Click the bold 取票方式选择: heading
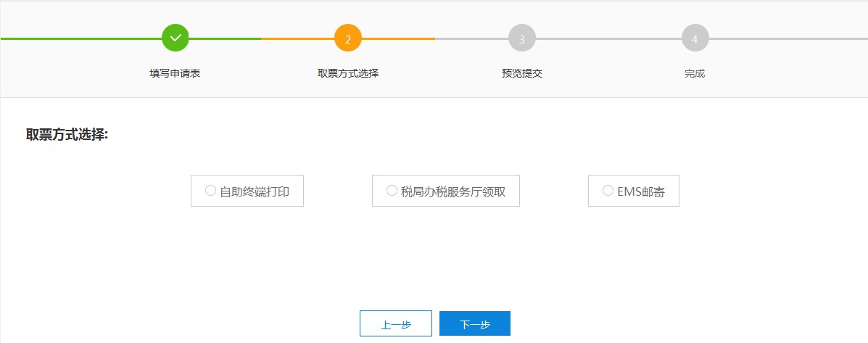The height and width of the screenshot is (343, 868). tap(67, 136)
